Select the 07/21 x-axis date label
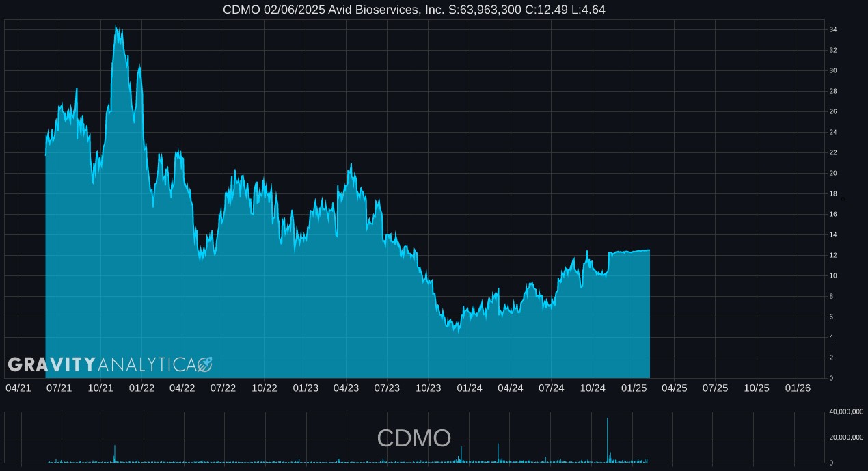The image size is (868, 471). [x=59, y=388]
